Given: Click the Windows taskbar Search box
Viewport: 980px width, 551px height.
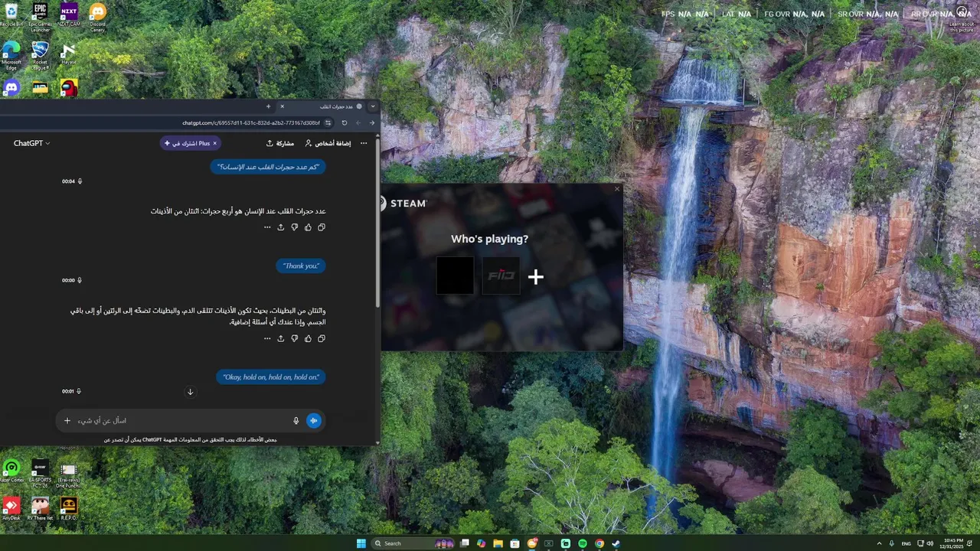Looking at the screenshot, I should 413,543.
